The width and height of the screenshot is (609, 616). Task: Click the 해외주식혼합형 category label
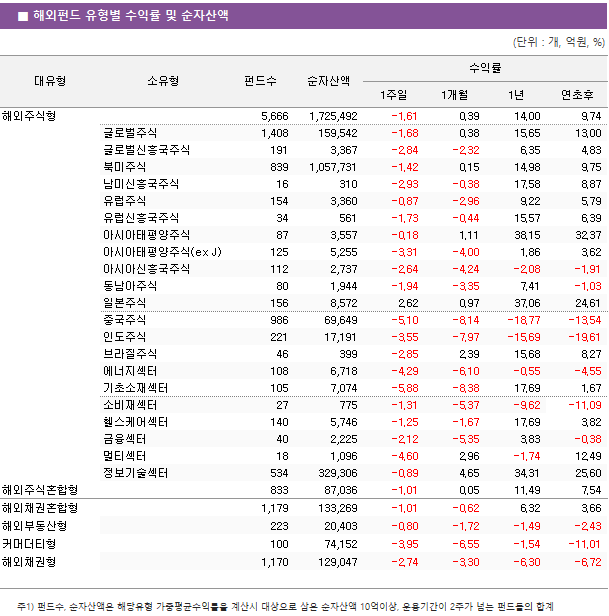[40, 490]
